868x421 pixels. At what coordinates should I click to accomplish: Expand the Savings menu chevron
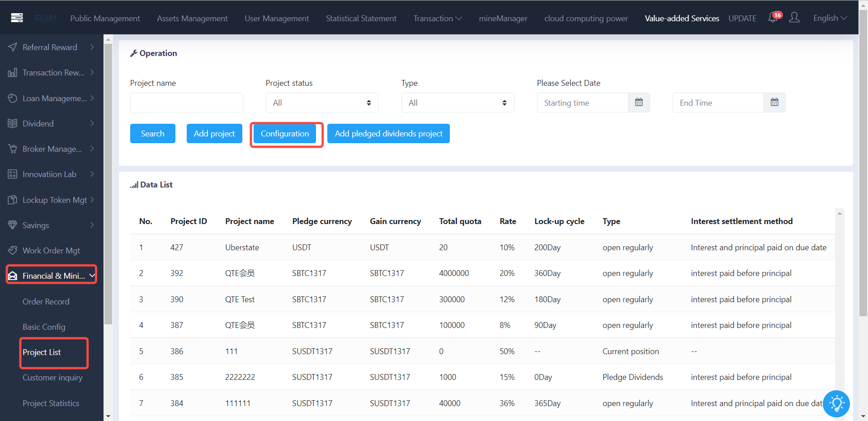[92, 225]
